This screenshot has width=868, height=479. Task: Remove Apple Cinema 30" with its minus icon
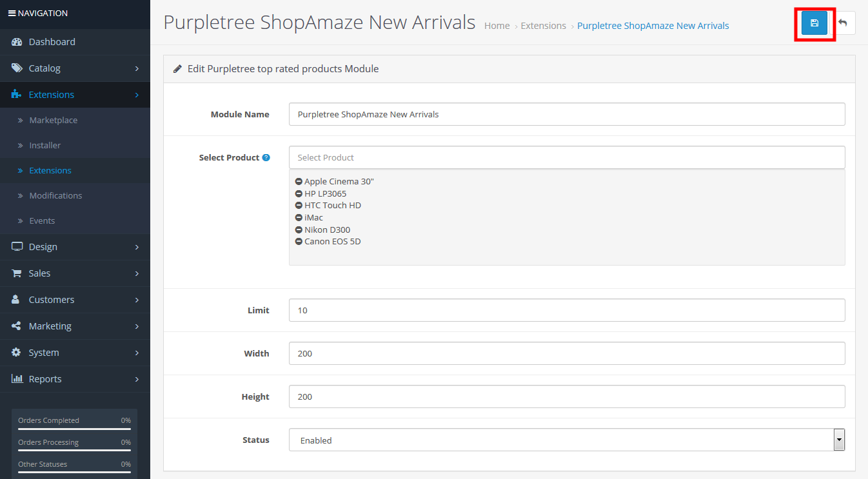tap(299, 182)
